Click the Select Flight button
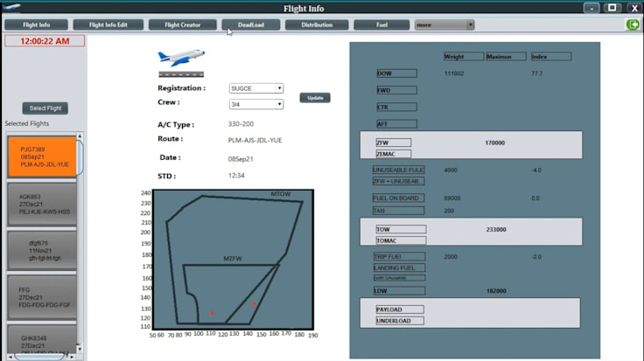This screenshot has height=361, width=644. [45, 108]
